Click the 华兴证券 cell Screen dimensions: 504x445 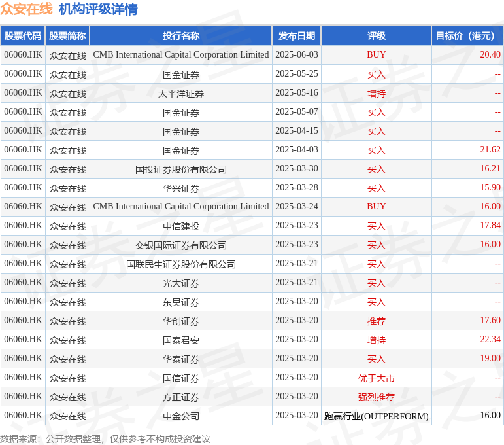coord(181,188)
